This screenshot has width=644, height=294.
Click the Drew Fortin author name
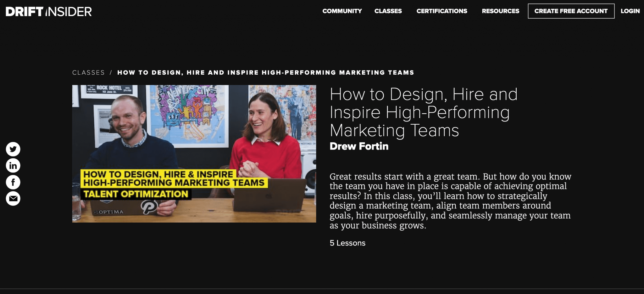[x=359, y=146]
